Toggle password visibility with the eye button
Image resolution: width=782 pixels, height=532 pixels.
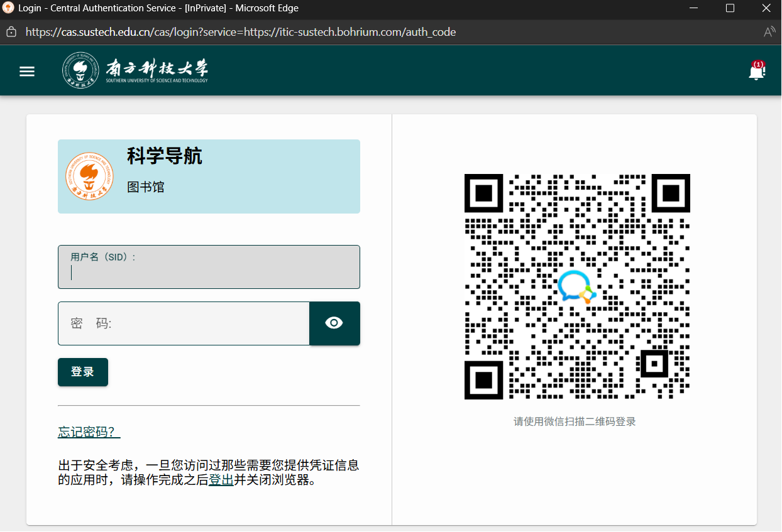[x=334, y=323]
